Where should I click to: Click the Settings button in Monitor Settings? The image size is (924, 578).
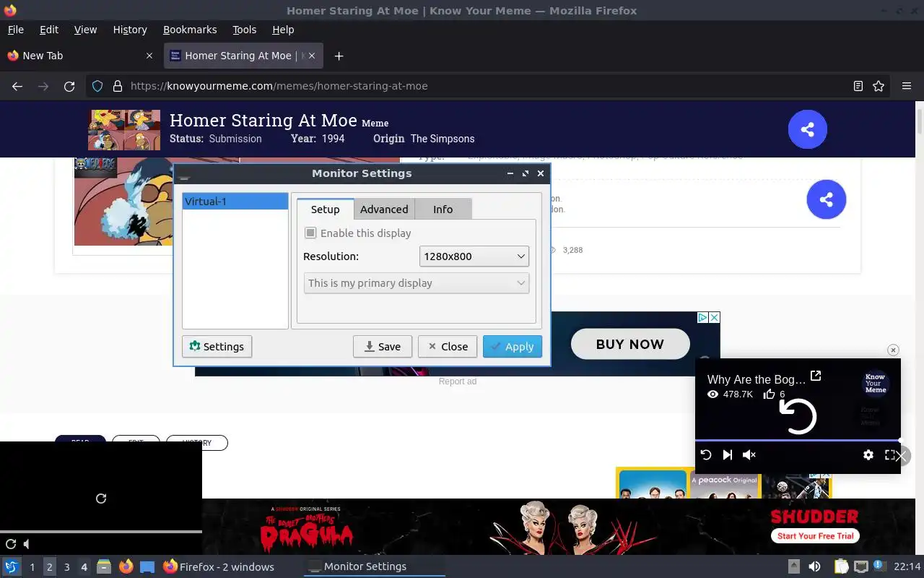point(217,347)
